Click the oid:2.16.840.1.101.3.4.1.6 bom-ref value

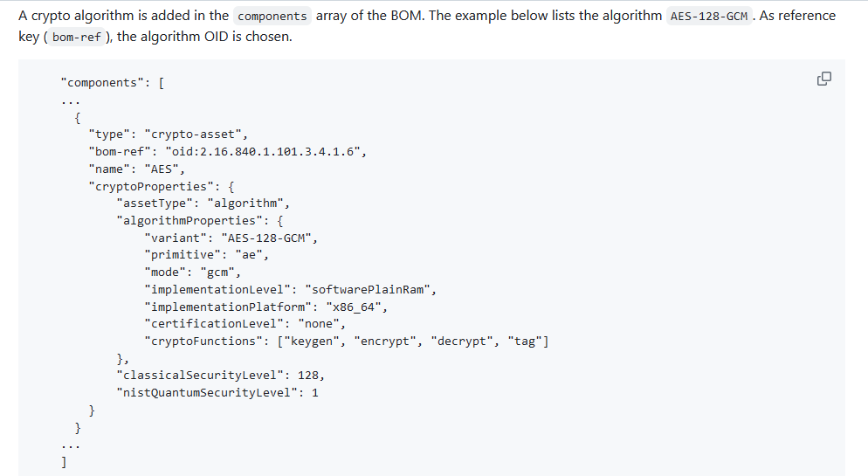point(265,152)
